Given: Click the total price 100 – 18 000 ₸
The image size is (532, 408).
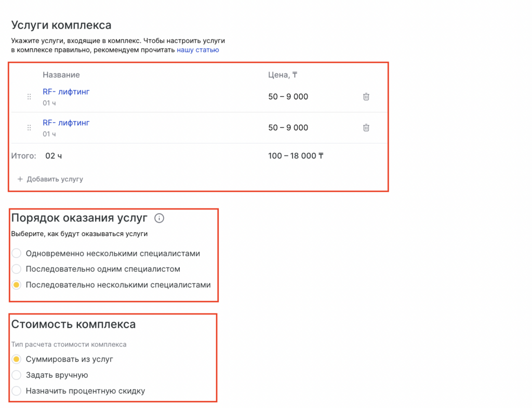Looking at the screenshot, I should pyautogui.click(x=296, y=156).
